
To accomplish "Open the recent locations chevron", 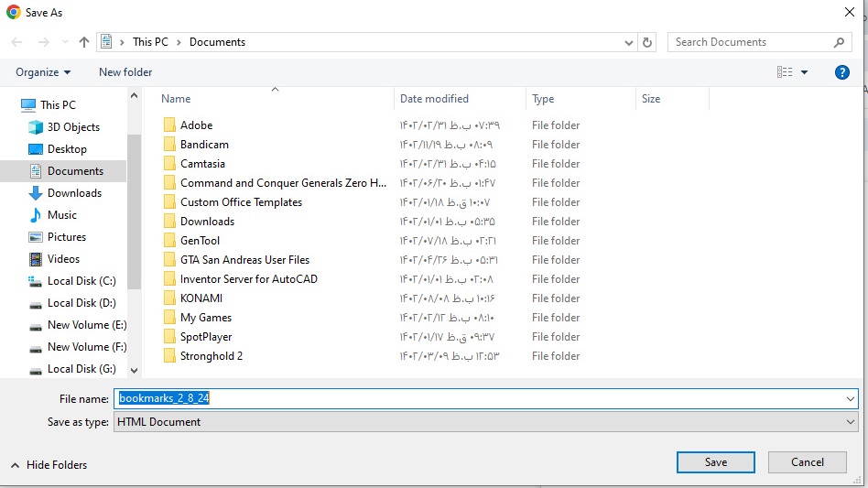I will click(x=65, y=42).
